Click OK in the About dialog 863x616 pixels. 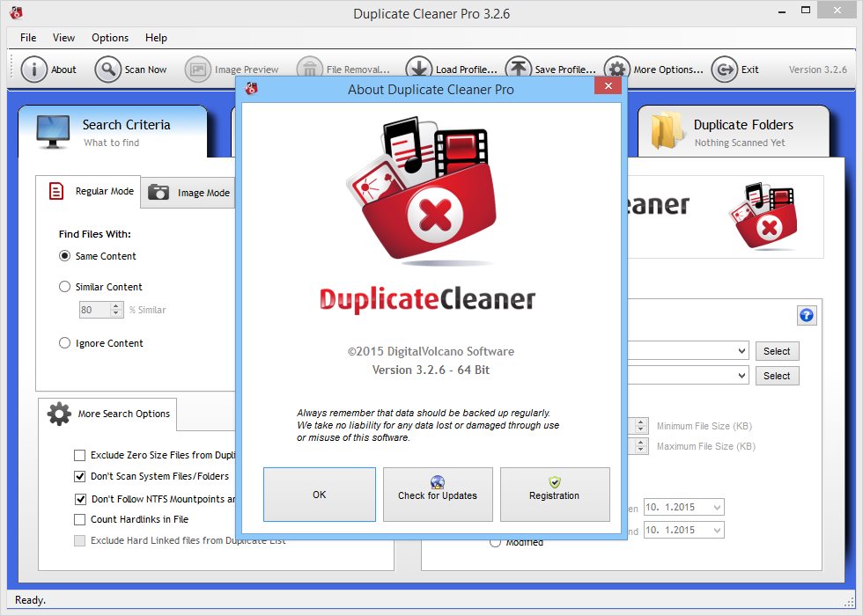tap(319, 495)
